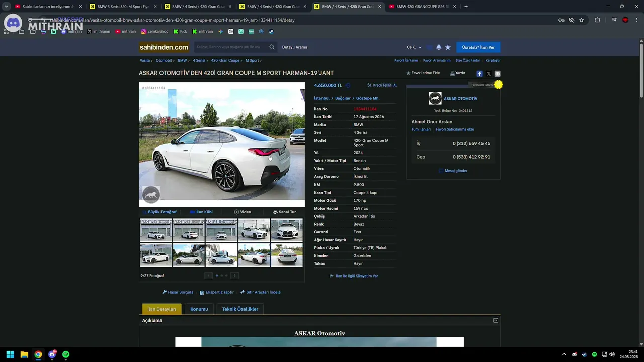This screenshot has width=644, height=362.
Task: Play listing Video
Action: point(243,212)
